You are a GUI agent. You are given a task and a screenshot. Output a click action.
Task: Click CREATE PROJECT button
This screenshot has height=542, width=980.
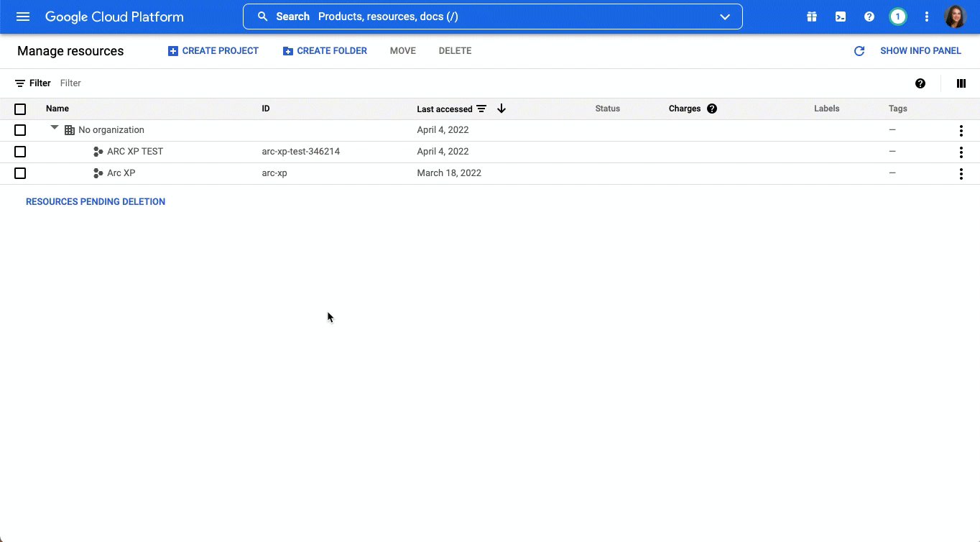[213, 51]
